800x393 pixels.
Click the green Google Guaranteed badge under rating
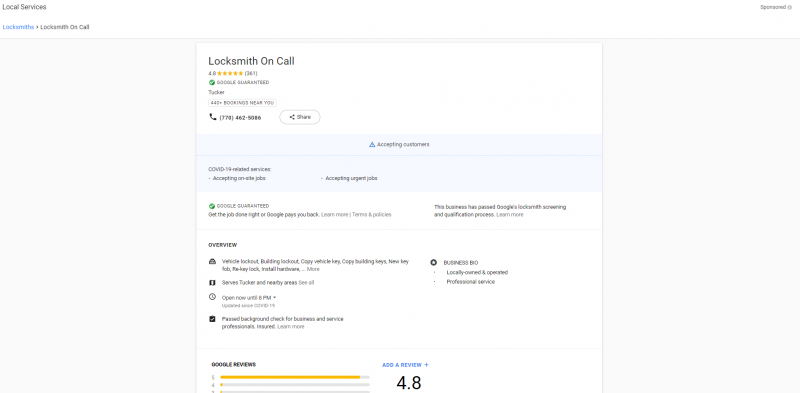[212, 82]
